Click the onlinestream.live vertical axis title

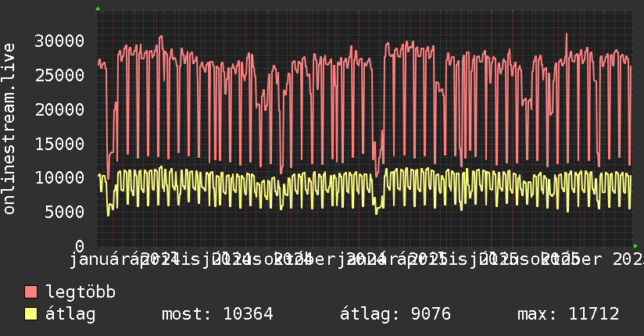click(x=9, y=129)
